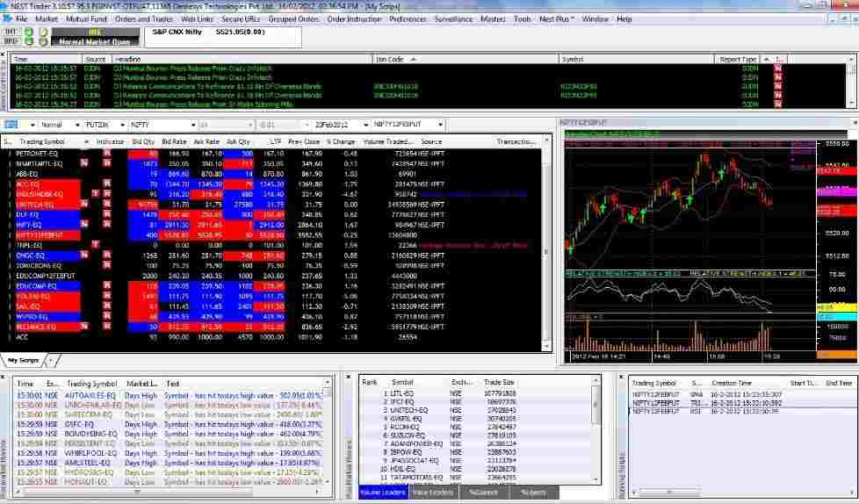
Task: Click the indicator icon in WIPRO-EQ row
Action: pos(107,316)
